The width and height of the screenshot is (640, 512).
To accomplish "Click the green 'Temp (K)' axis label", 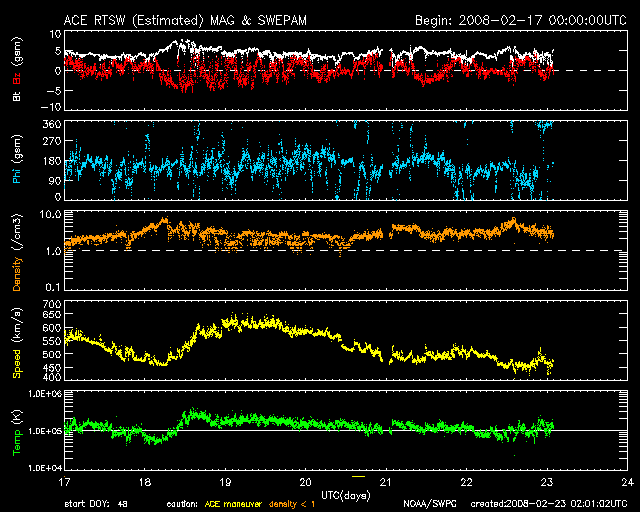I will pos(17,433).
